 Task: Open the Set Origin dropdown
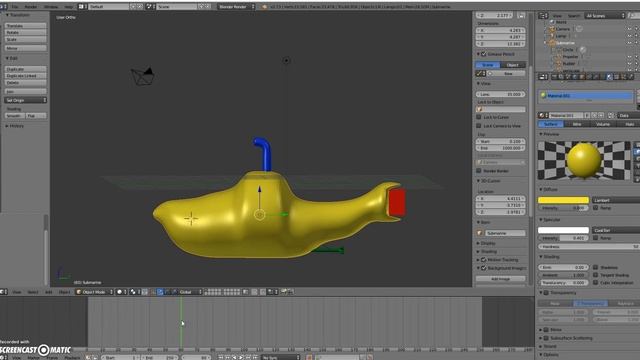click(25, 100)
